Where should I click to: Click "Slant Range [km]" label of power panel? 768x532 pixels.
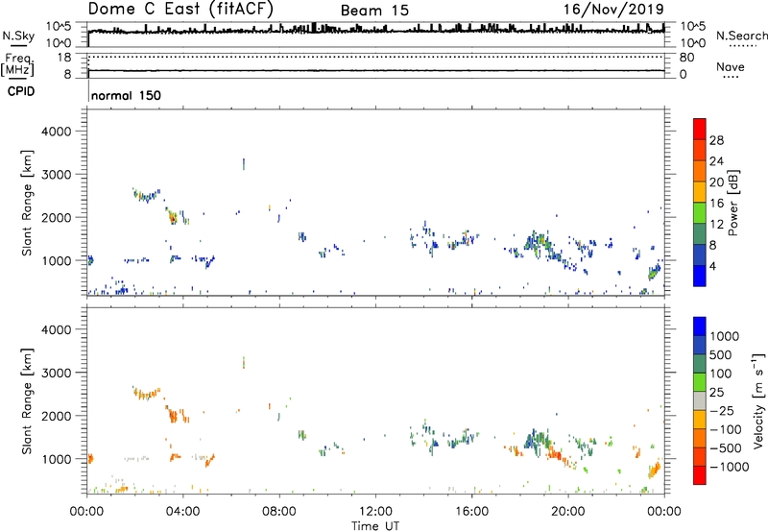pyautogui.click(x=27, y=203)
